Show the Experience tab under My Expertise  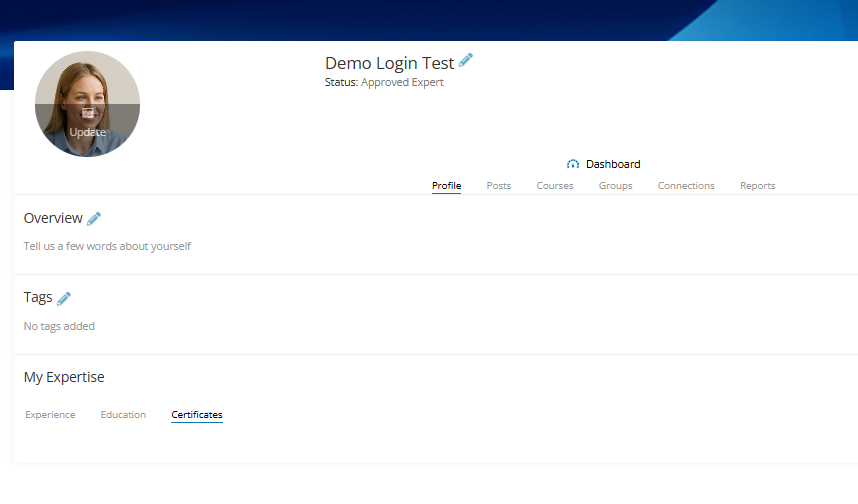pos(50,415)
